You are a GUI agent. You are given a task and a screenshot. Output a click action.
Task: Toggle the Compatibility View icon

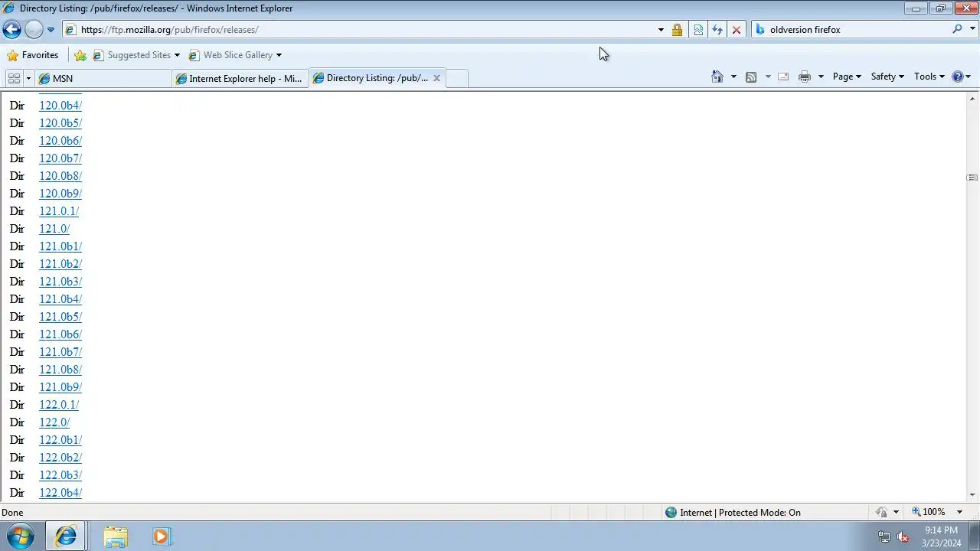point(698,30)
